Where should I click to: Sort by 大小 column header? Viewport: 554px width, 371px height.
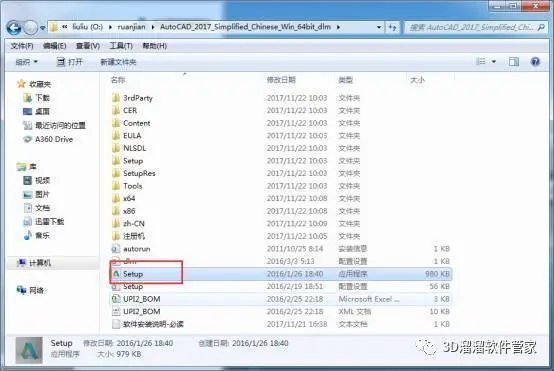(417, 80)
